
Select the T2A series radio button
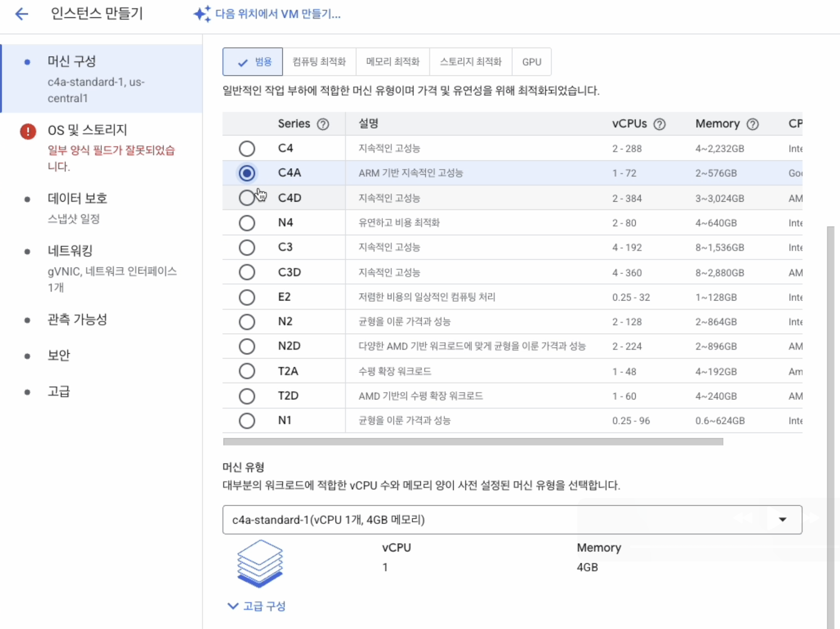point(247,371)
